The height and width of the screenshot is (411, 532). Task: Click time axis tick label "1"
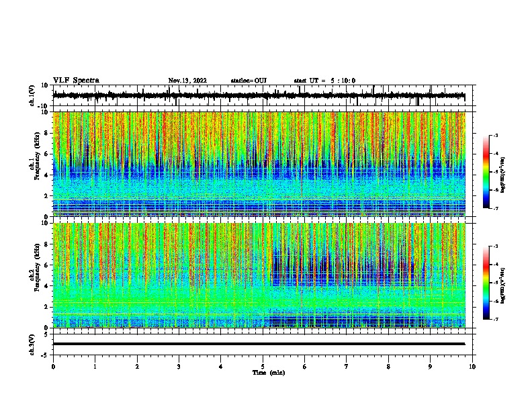95,367
